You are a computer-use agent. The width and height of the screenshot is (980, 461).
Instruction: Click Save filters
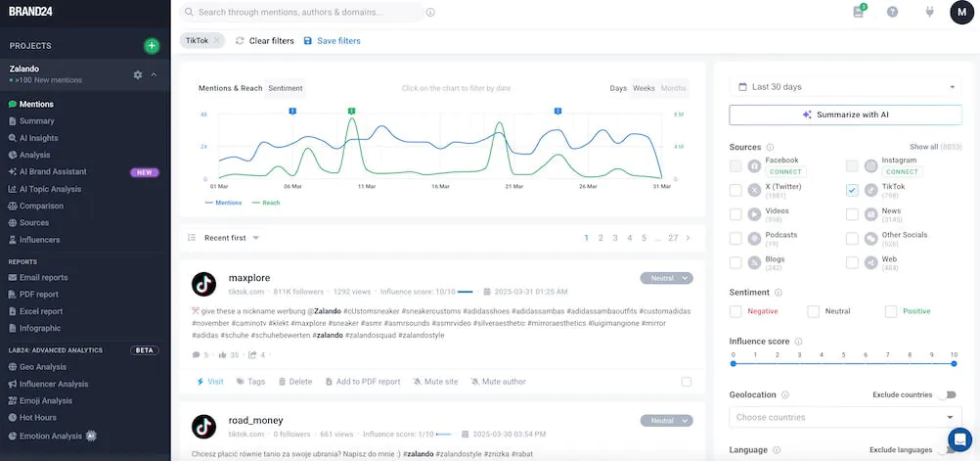[332, 41]
